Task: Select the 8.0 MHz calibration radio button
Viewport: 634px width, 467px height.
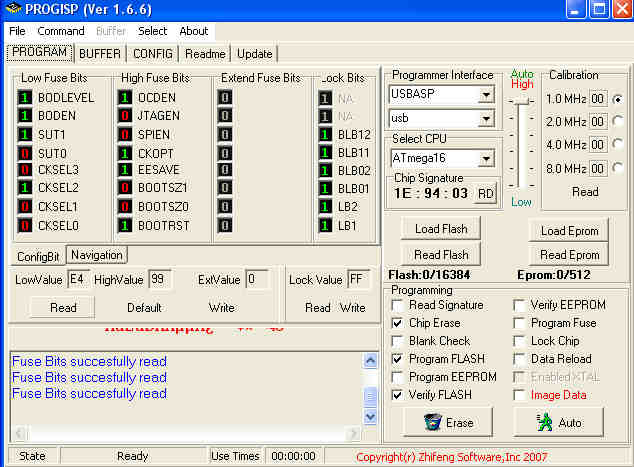Action: (x=617, y=168)
